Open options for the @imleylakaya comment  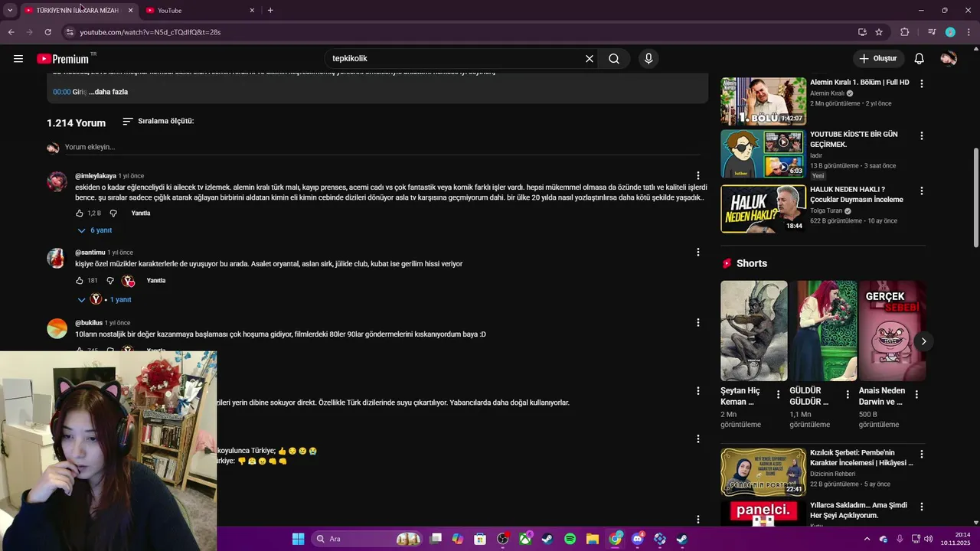697,176
